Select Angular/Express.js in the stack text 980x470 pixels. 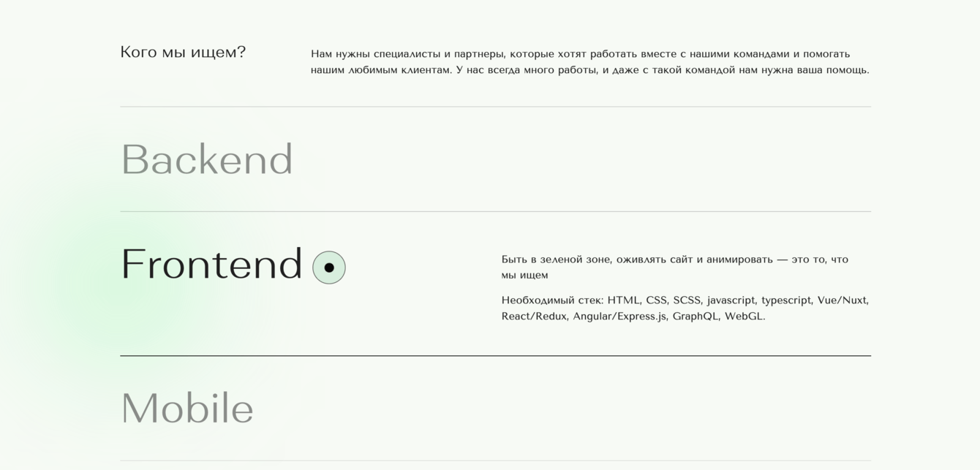[x=619, y=317]
